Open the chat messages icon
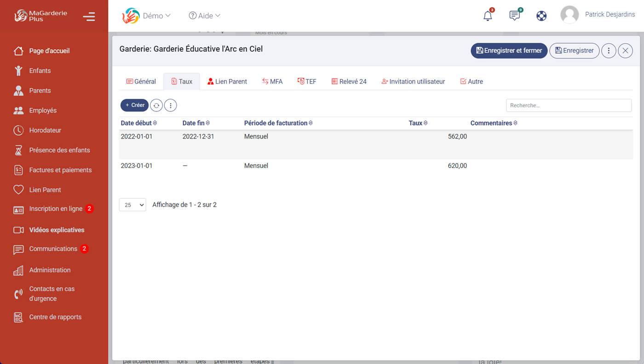This screenshot has width=644, height=364. [x=514, y=16]
